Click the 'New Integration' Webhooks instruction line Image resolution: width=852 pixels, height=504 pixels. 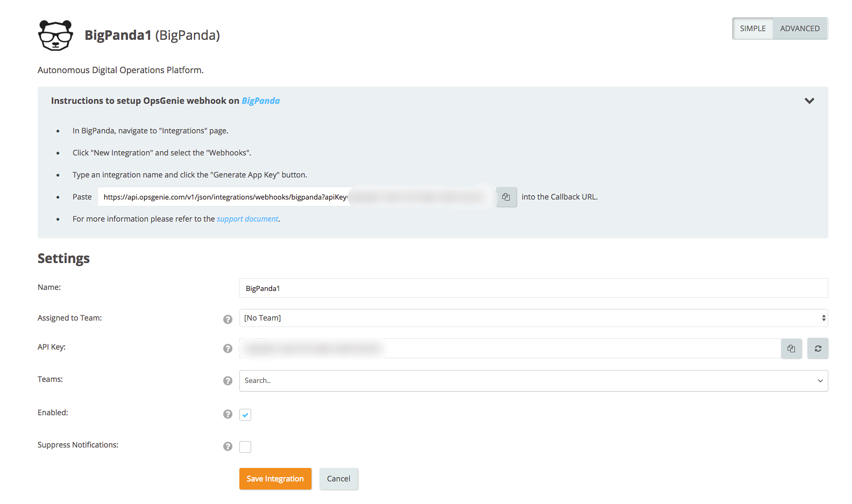point(162,153)
